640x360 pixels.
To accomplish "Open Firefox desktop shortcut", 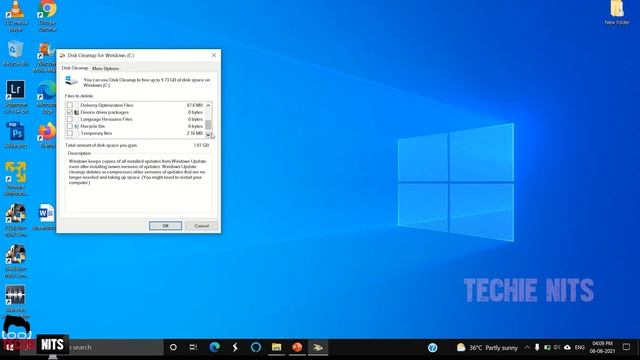I will tap(47, 135).
